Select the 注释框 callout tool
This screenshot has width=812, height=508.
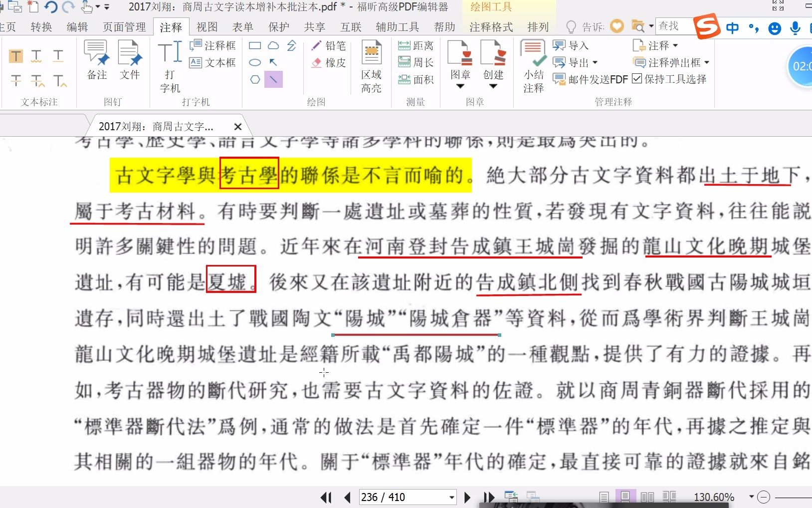(x=212, y=45)
